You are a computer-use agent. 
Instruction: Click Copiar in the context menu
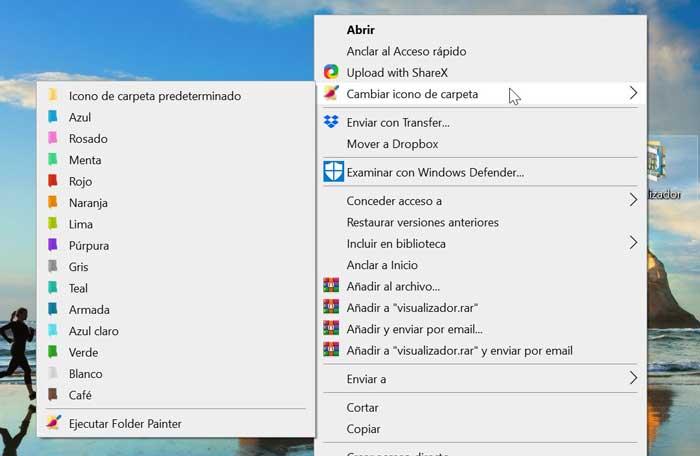(x=363, y=429)
